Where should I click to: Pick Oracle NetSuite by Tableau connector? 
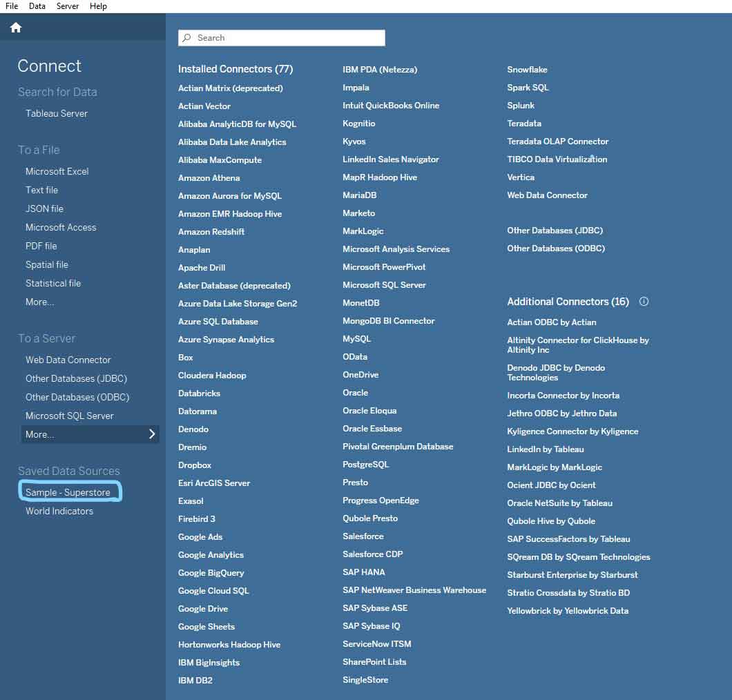(559, 503)
